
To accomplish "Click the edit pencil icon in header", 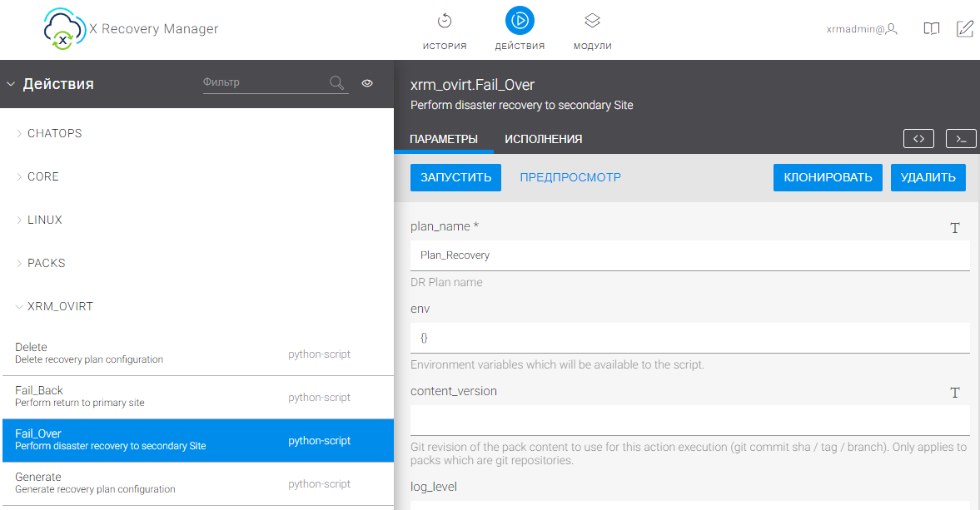I will 965,29.
